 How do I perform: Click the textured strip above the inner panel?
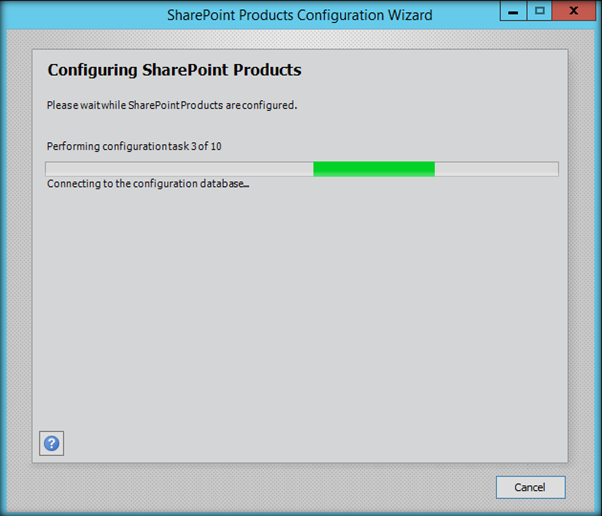click(299, 39)
